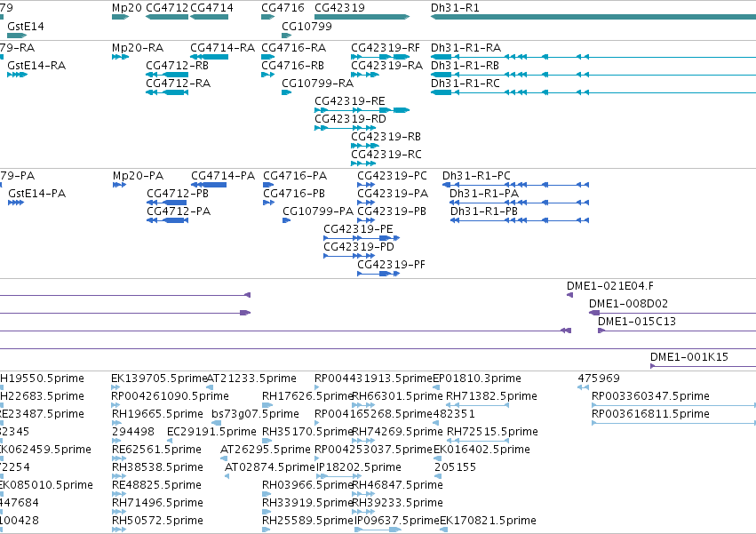Click the GstE14-RA transcript label
The width and height of the screenshot is (756, 534).
click(36, 66)
